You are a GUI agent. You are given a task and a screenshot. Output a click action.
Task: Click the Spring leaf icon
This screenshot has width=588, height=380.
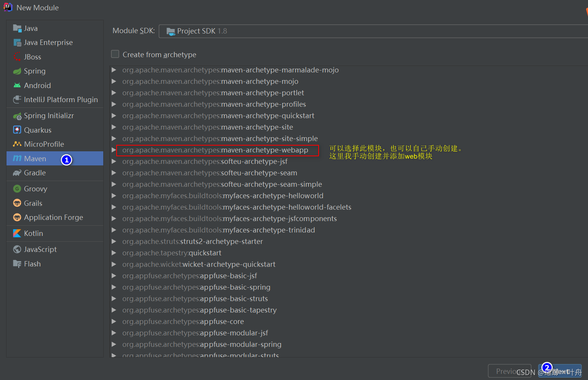(17, 71)
